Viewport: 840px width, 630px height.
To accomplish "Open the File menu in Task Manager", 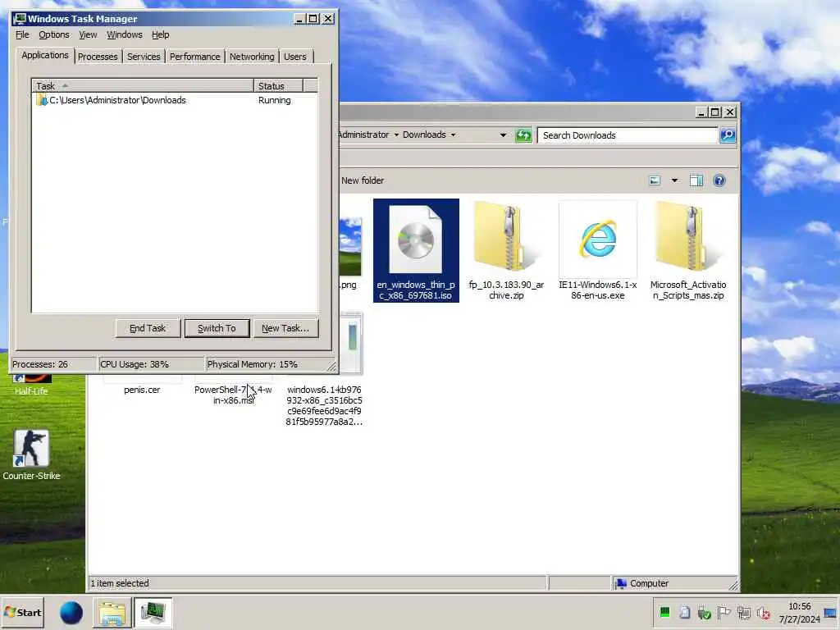I will click(x=22, y=34).
